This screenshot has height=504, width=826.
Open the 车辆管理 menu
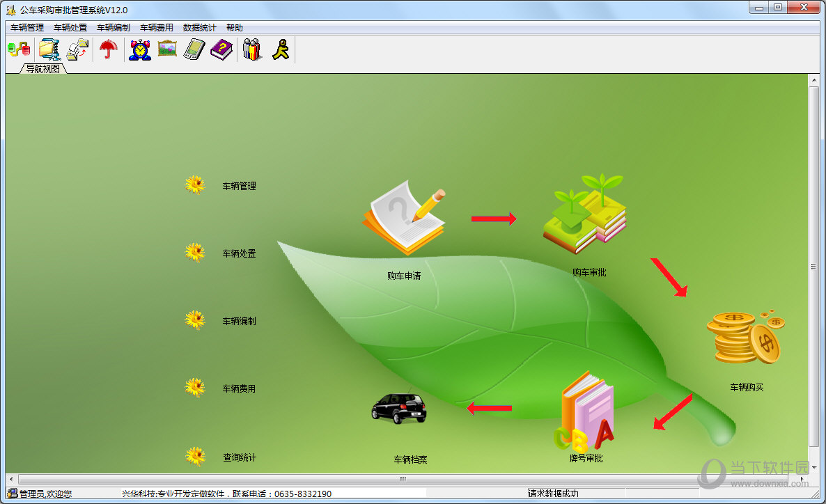tap(27, 27)
